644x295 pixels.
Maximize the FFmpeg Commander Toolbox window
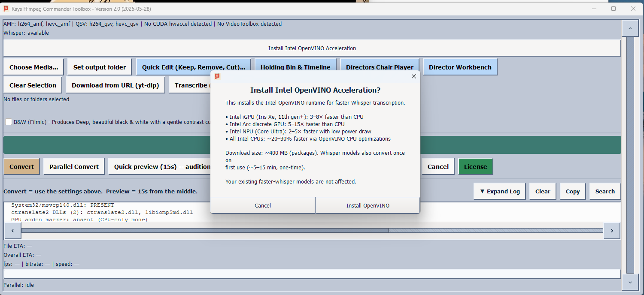[x=614, y=9]
